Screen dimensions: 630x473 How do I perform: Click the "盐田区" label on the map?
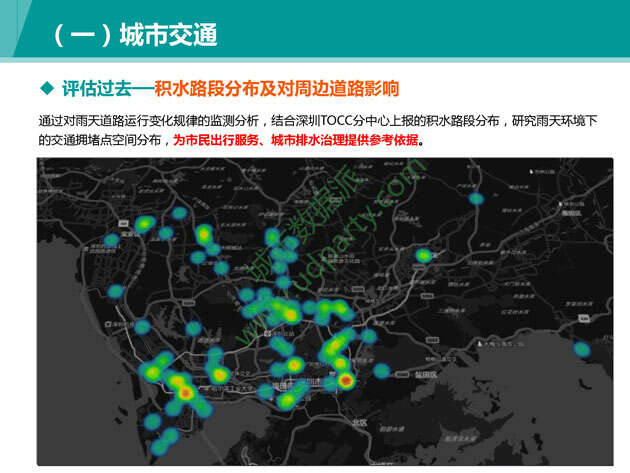(426, 375)
